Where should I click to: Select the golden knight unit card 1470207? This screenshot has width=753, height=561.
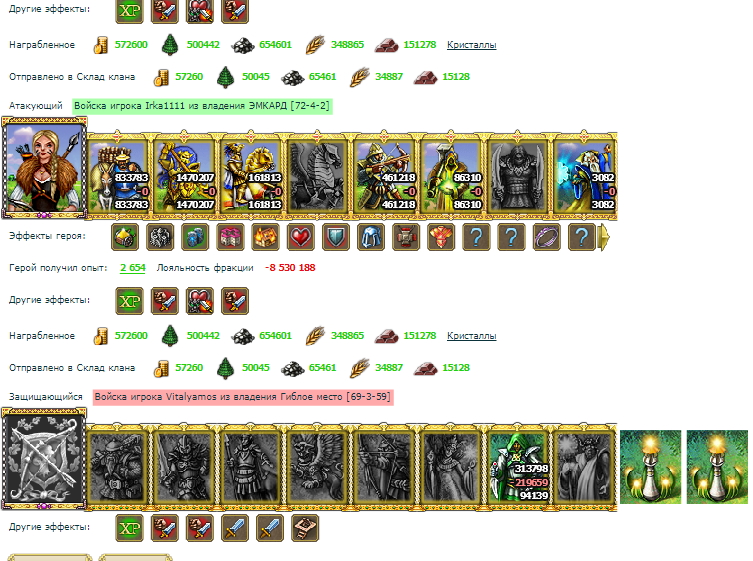click(x=184, y=176)
